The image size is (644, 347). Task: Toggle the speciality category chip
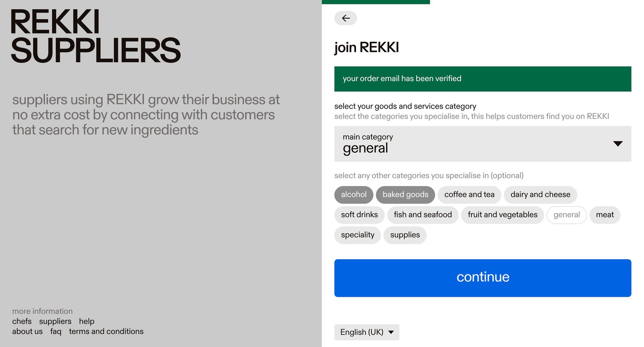(x=358, y=235)
